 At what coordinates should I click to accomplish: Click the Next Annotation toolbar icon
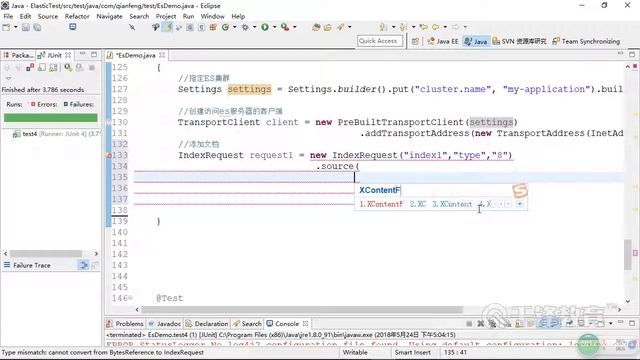tap(383, 27)
